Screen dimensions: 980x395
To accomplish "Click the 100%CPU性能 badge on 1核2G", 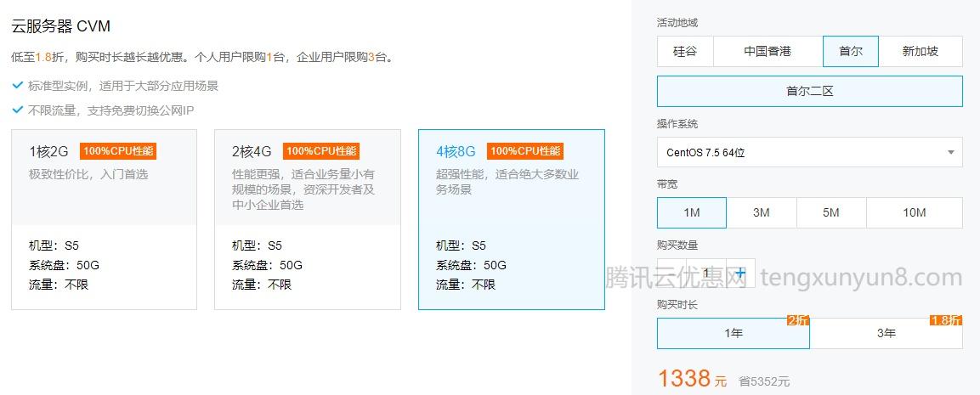I will coord(117,151).
